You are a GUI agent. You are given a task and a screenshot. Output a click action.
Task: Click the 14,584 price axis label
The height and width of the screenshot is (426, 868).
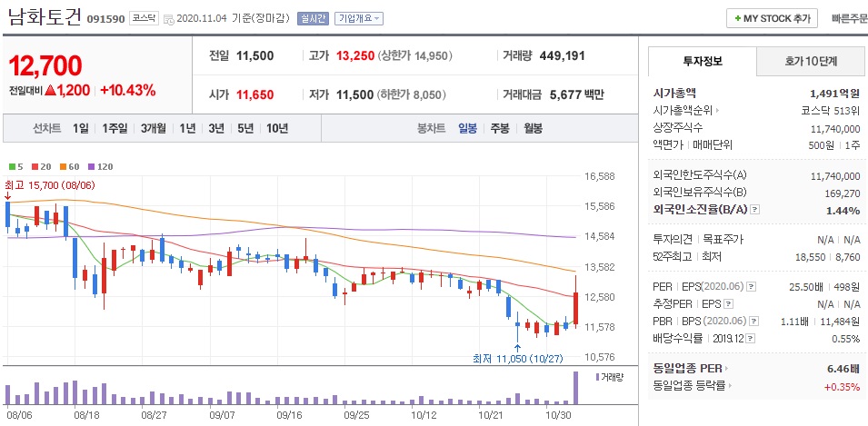(601, 237)
